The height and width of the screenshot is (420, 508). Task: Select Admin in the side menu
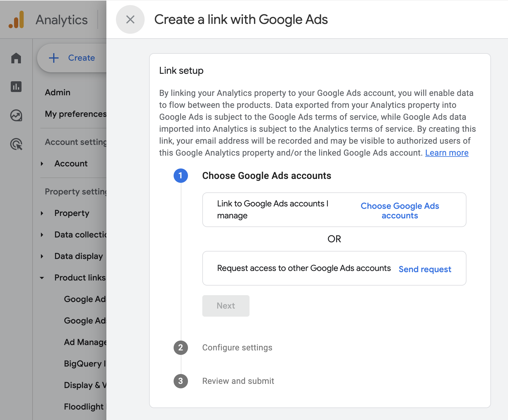point(58,92)
